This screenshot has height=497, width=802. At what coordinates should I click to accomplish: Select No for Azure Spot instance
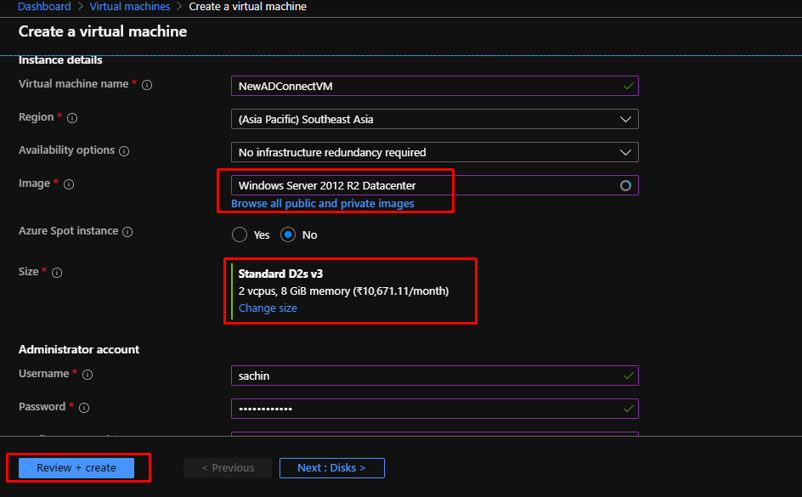click(288, 235)
